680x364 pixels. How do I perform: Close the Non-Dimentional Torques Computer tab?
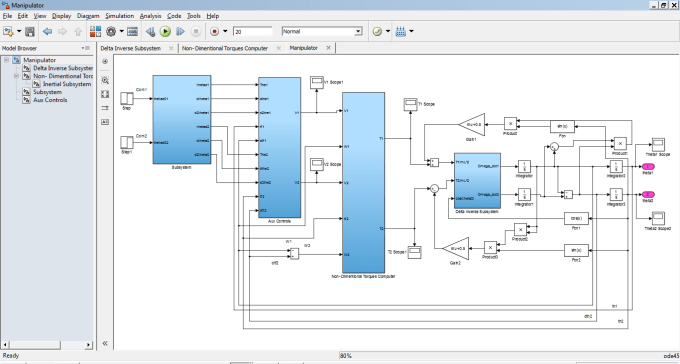tap(278, 48)
